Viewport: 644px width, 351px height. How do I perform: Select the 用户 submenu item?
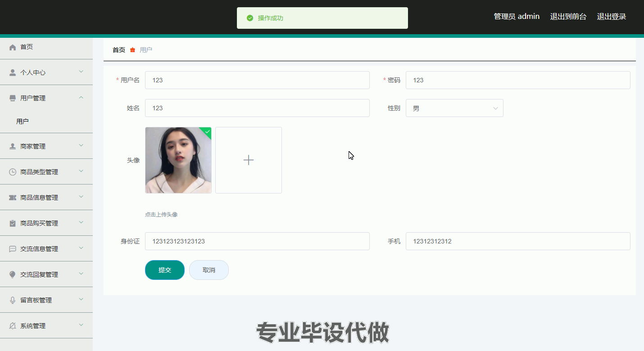[x=46, y=121]
